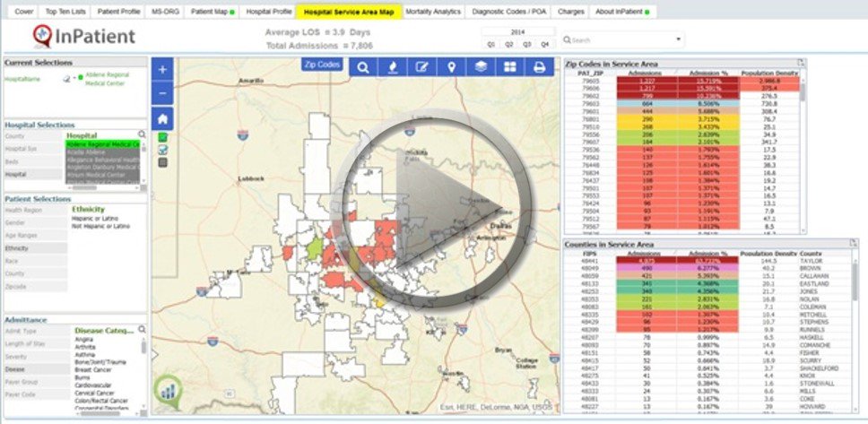Viewport: 868px width, 424px height.
Task: Click the magnifier in the top search box
Action: (567, 39)
